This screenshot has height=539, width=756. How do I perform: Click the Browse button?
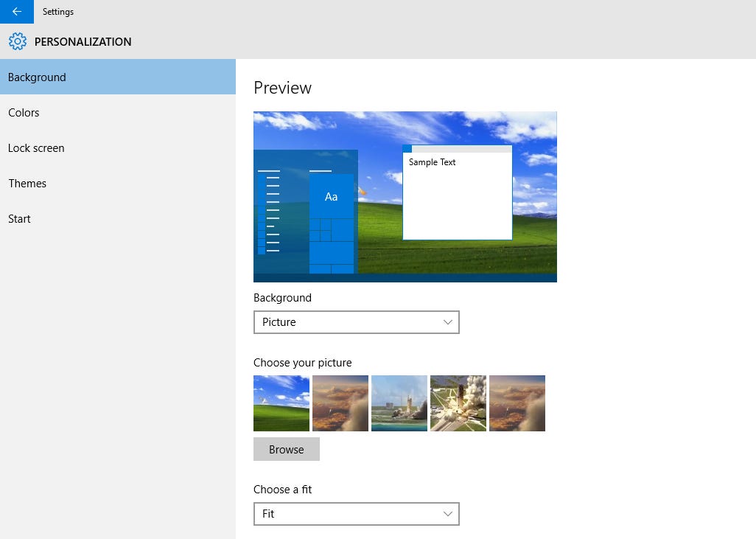point(287,449)
